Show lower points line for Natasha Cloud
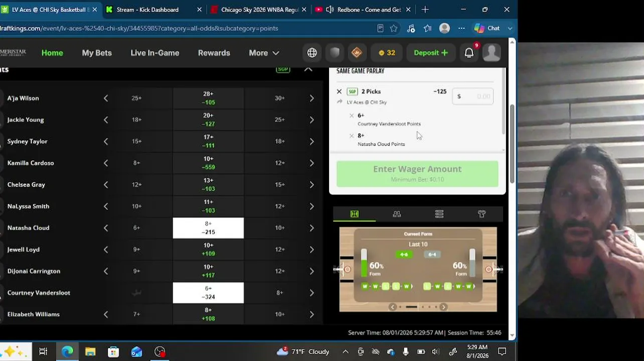644x361 pixels. click(x=106, y=228)
